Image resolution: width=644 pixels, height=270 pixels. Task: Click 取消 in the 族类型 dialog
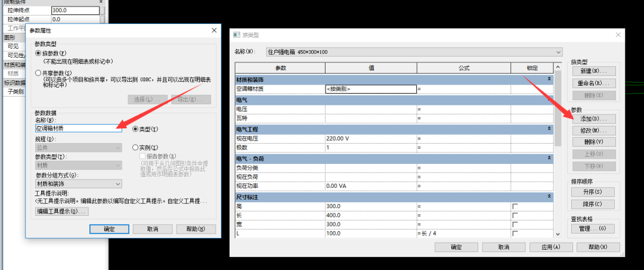pos(503,247)
